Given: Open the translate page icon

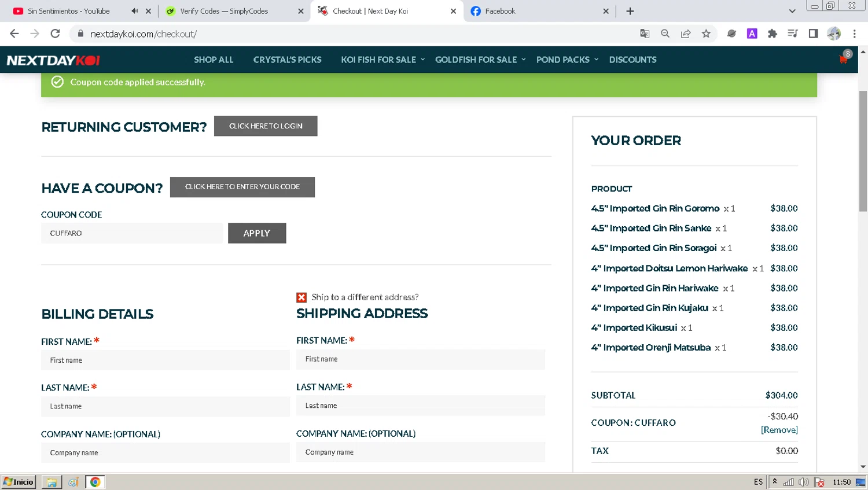Looking at the screenshot, I should 645,34.
